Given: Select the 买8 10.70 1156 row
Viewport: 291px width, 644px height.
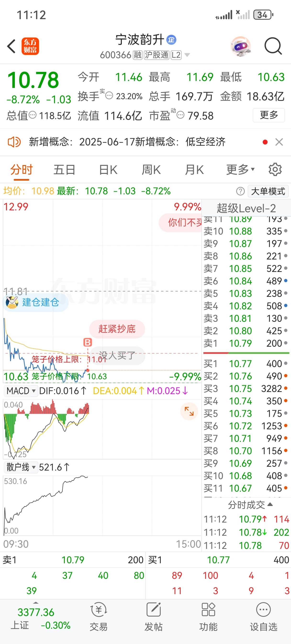Looking at the screenshot, I should [246, 451].
